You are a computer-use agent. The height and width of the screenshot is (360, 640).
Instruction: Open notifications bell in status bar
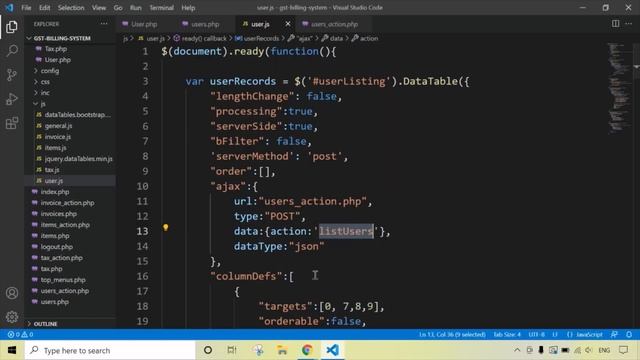coord(629,334)
